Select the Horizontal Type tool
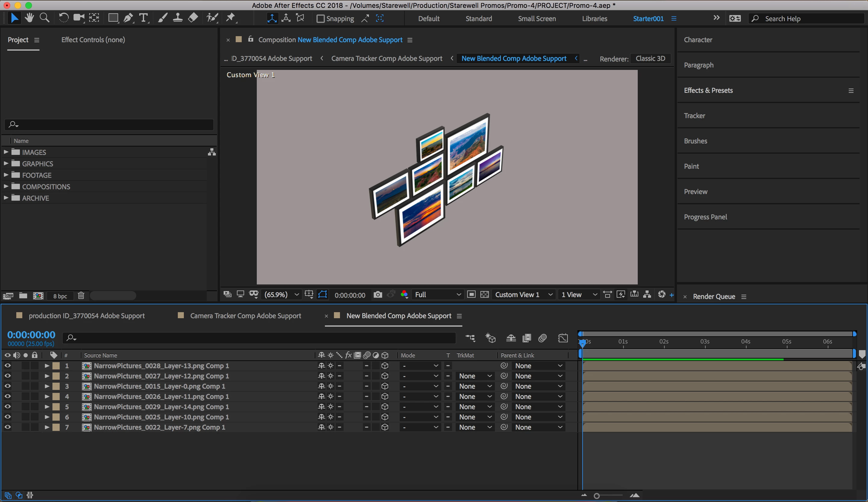This screenshot has height=502, width=868. (x=143, y=18)
